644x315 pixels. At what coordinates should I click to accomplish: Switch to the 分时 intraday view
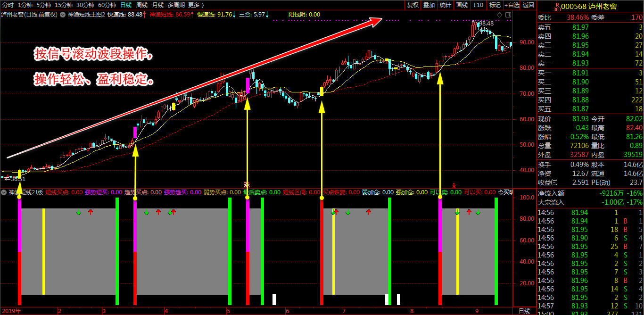click(8, 5)
